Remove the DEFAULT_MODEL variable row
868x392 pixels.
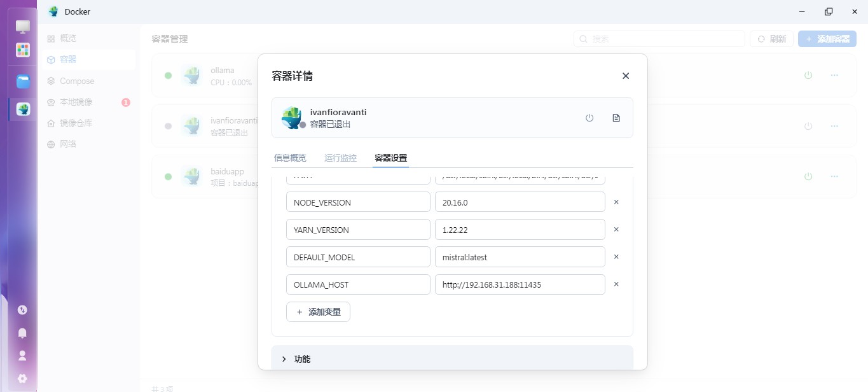(616, 257)
